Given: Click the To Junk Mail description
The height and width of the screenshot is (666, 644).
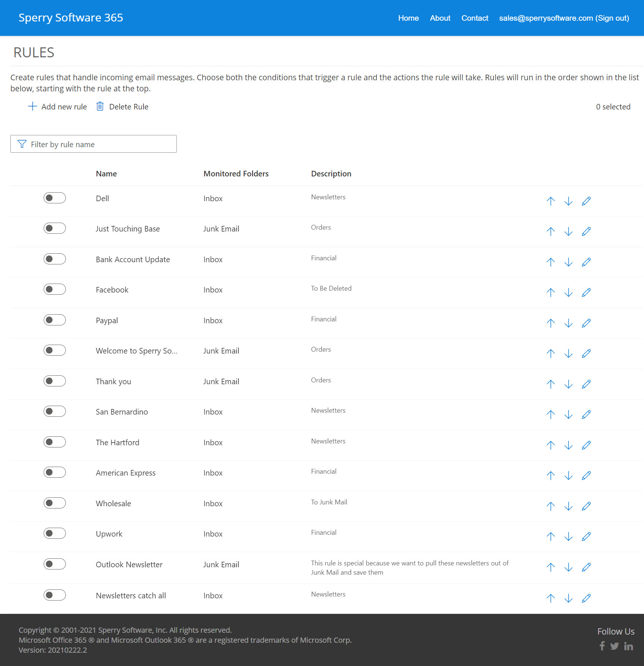Looking at the screenshot, I should [x=329, y=502].
